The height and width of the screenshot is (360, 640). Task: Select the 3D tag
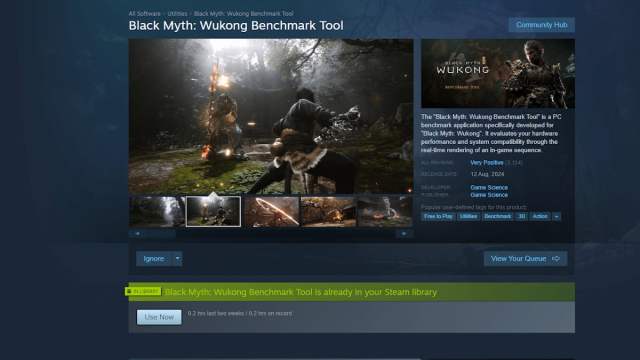(522, 216)
